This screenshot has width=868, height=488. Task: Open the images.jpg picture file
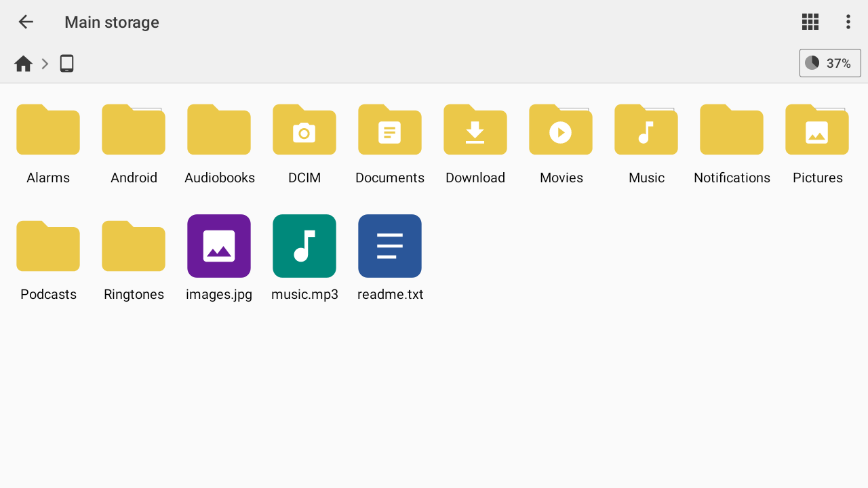point(219,246)
